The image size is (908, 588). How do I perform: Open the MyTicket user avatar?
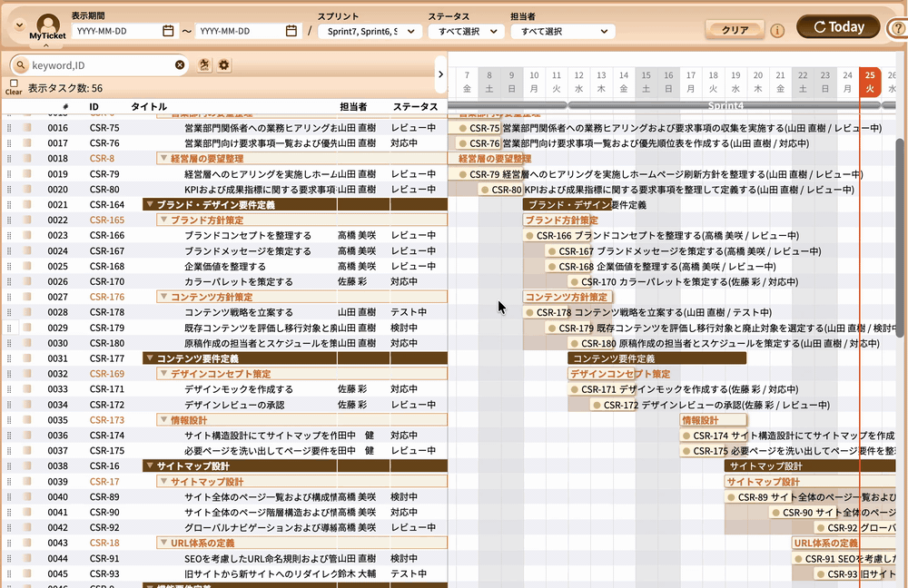click(47, 24)
